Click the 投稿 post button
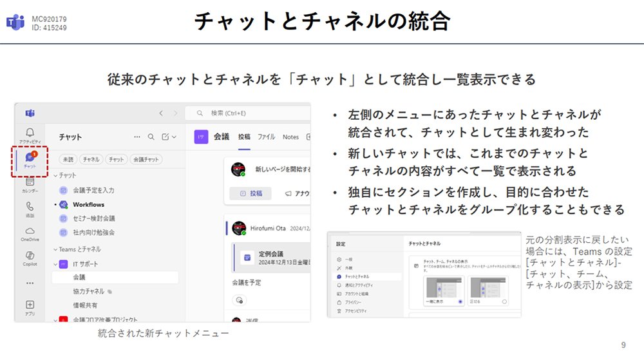 (251, 193)
